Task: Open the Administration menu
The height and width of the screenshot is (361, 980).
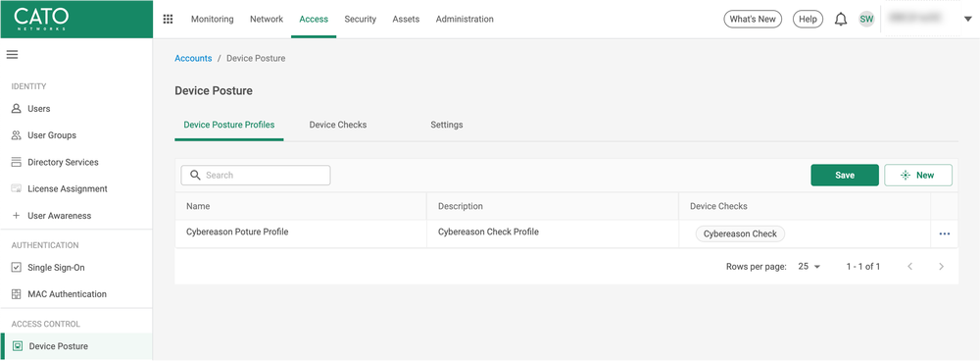Action: pos(465,20)
